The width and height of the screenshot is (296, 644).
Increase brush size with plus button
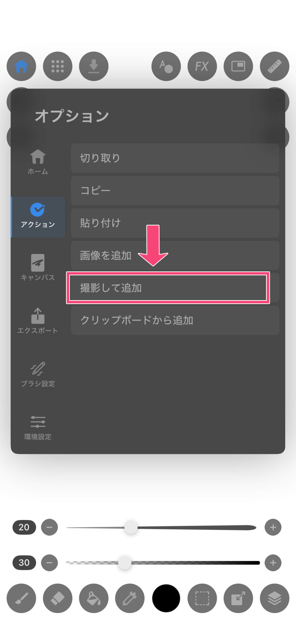coord(273,527)
